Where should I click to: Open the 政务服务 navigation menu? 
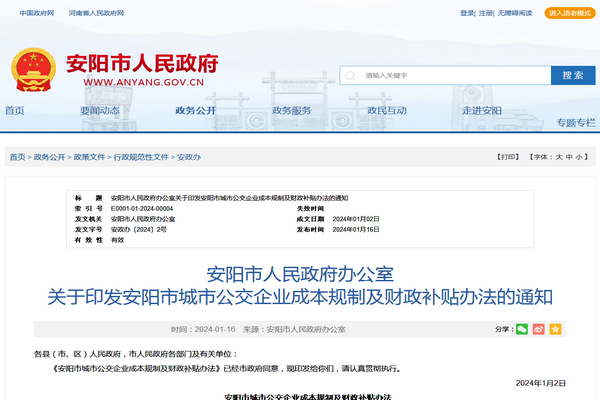292,111
